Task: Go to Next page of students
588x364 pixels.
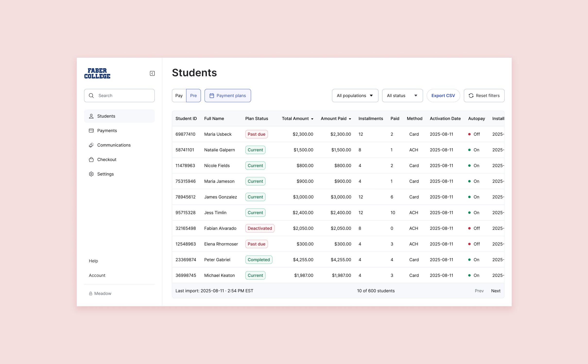Action: click(496, 291)
